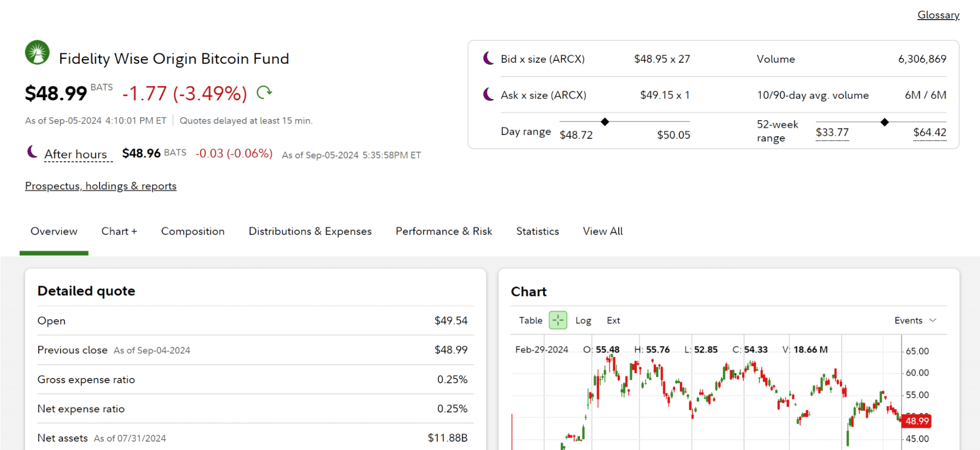
Task: Click the 52-week range diamond marker
Action: 884,122
